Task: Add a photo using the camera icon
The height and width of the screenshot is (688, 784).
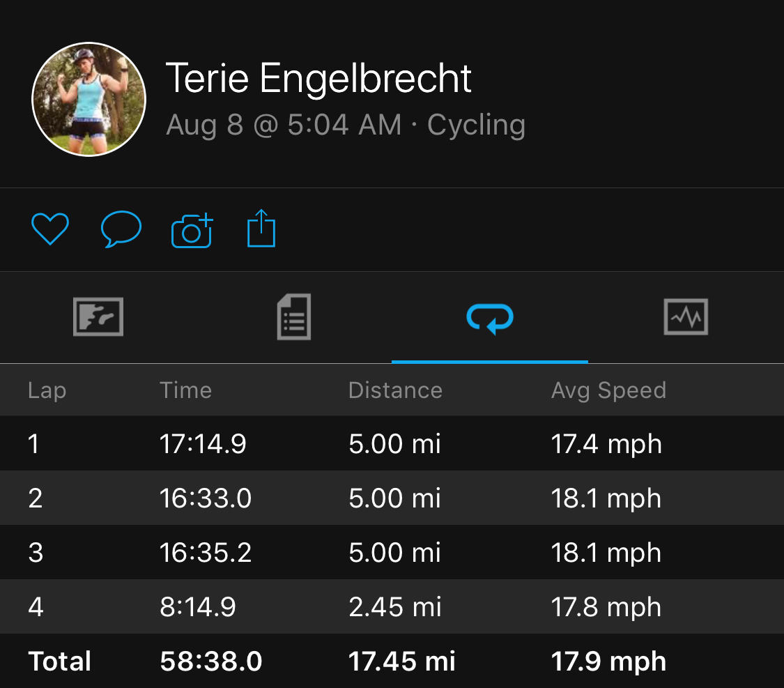Action: tap(192, 230)
